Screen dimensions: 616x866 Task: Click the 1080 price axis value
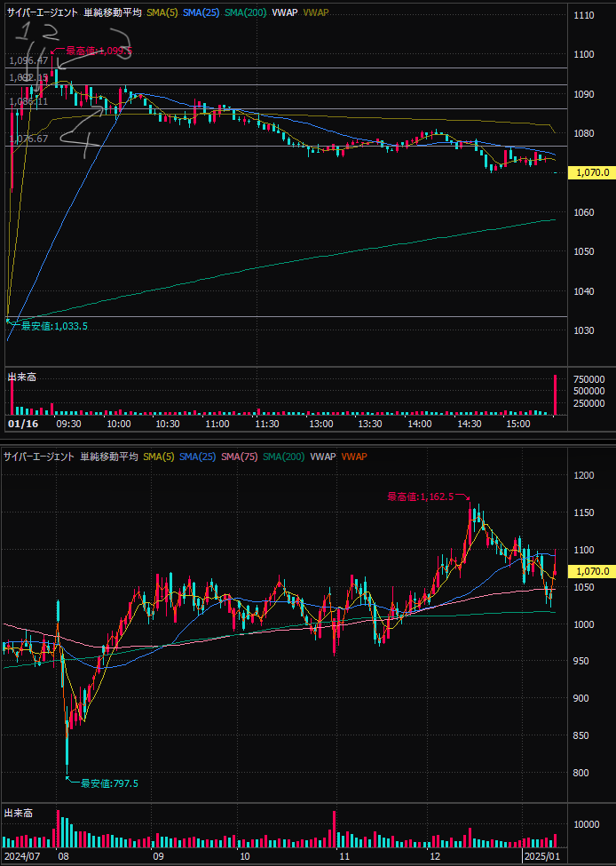pyautogui.click(x=583, y=133)
